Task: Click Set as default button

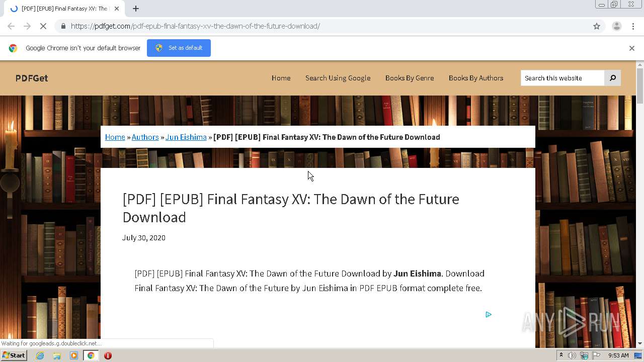Action: [179, 48]
